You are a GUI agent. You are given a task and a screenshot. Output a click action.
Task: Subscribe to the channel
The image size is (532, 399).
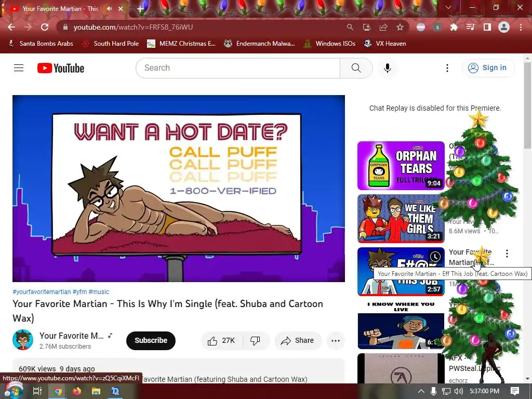point(151,340)
